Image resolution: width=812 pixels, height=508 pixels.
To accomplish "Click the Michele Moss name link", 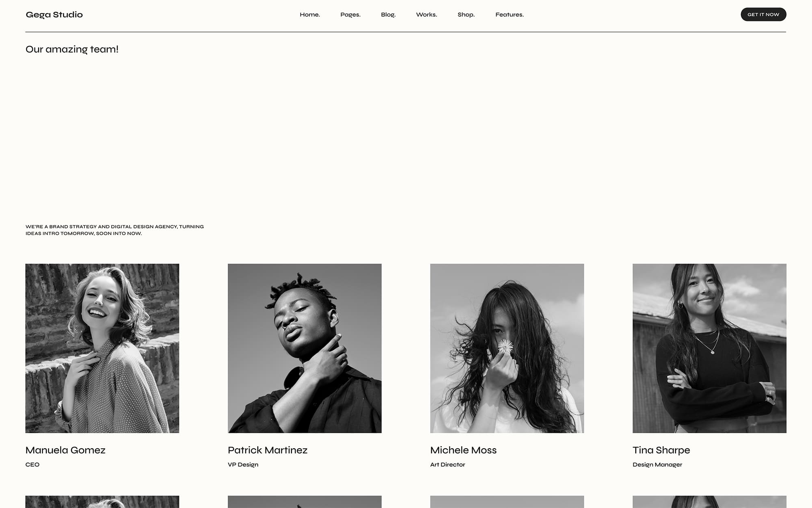I will (463, 450).
